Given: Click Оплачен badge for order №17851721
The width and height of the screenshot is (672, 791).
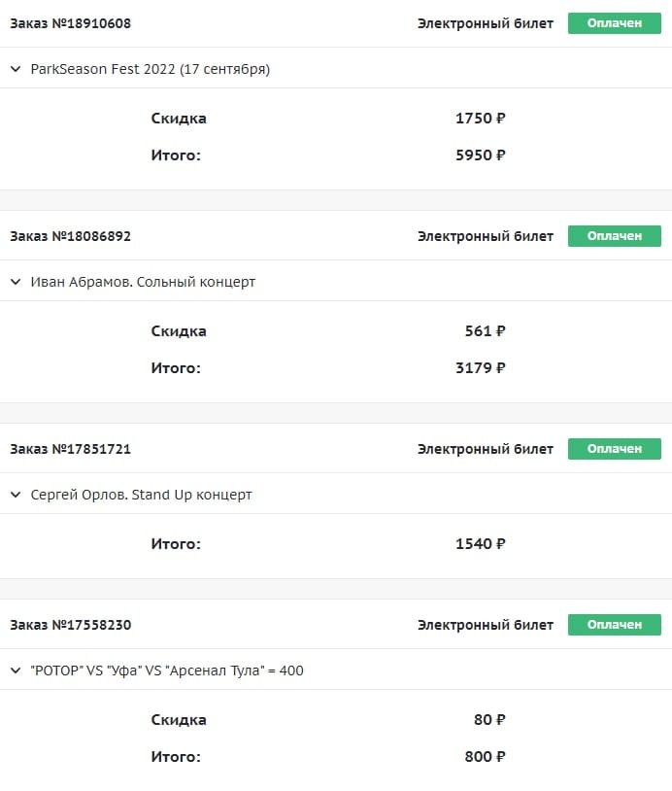Looking at the screenshot, I should click(x=614, y=449).
